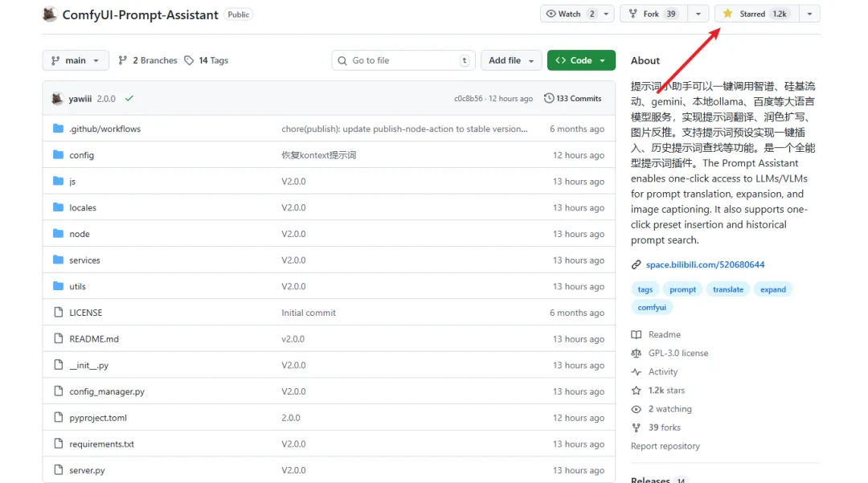The width and height of the screenshot is (868, 483).
Task: Click the locales folder icon
Action: 58,207
